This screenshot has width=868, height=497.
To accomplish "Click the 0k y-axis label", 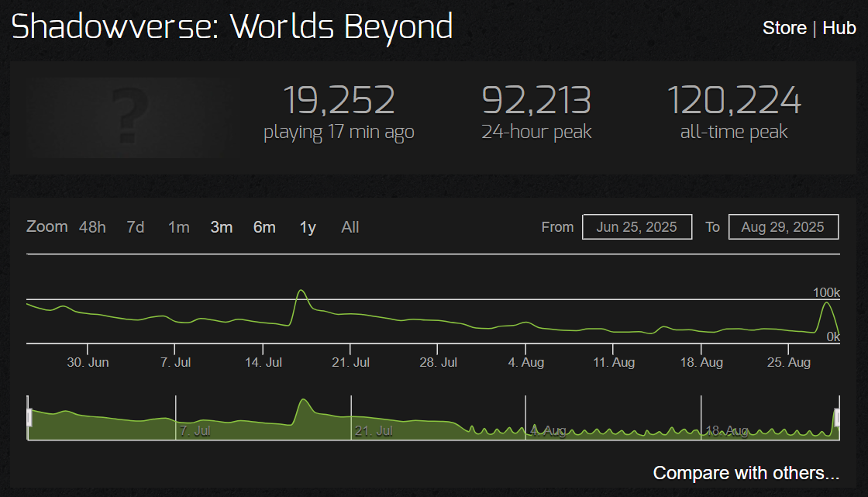I will pos(833,337).
